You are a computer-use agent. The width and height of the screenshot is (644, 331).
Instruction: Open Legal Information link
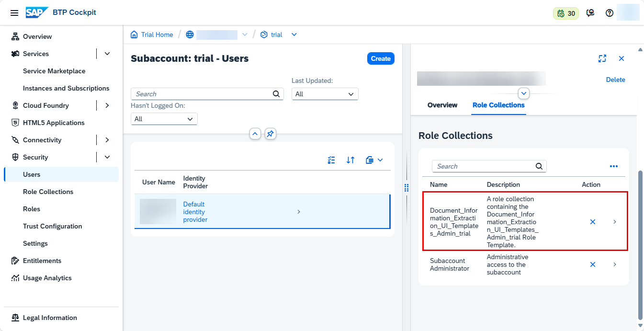(x=50, y=318)
